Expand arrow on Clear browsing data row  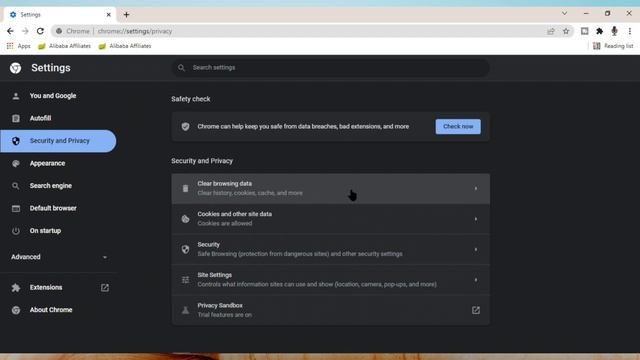pyautogui.click(x=476, y=189)
